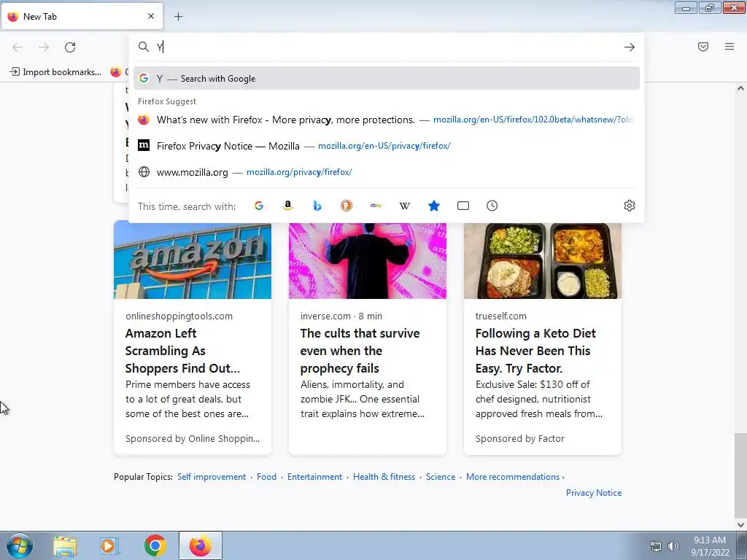The height and width of the screenshot is (560, 747).
Task: Click the page scrollbar down arrow
Action: pos(740,525)
